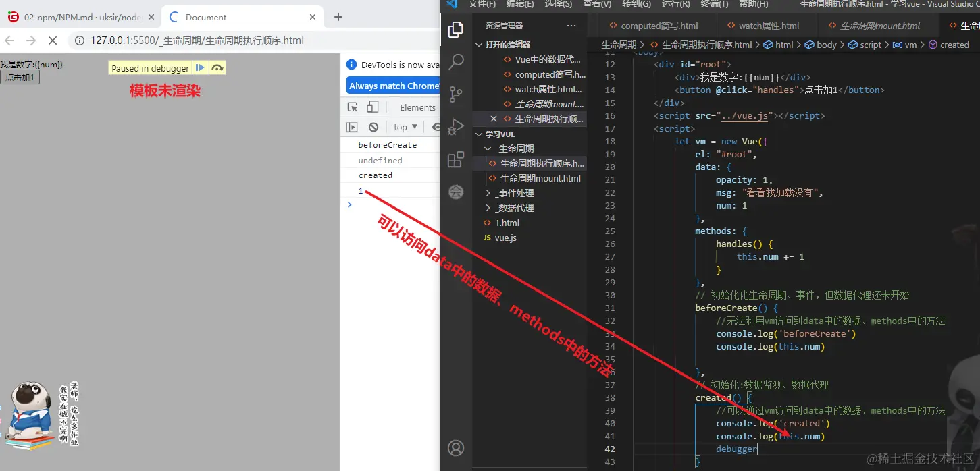
Task: Open html breadcrumb dropdown in editor
Action: 779,45
